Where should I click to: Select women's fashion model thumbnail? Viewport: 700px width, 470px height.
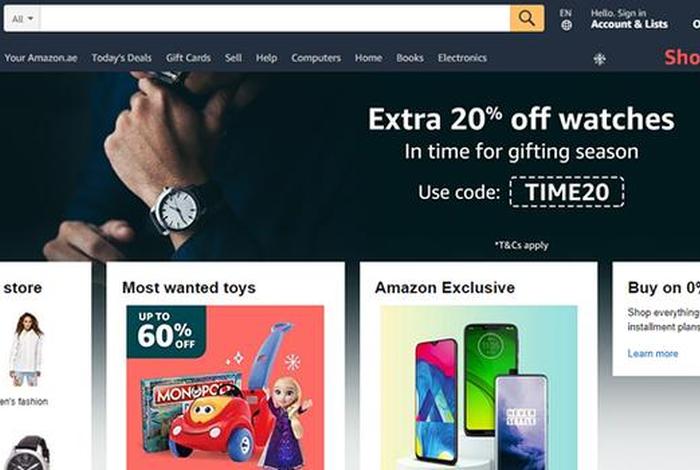pyautogui.click(x=26, y=349)
